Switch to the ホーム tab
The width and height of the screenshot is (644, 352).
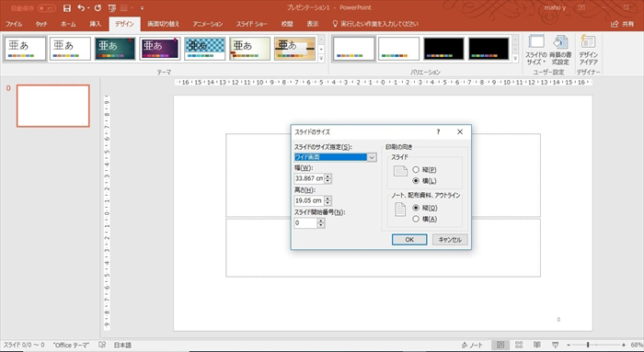click(68, 24)
